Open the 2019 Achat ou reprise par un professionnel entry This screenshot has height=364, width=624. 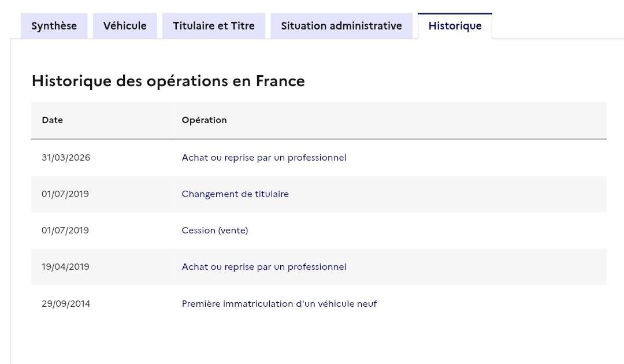click(x=264, y=267)
